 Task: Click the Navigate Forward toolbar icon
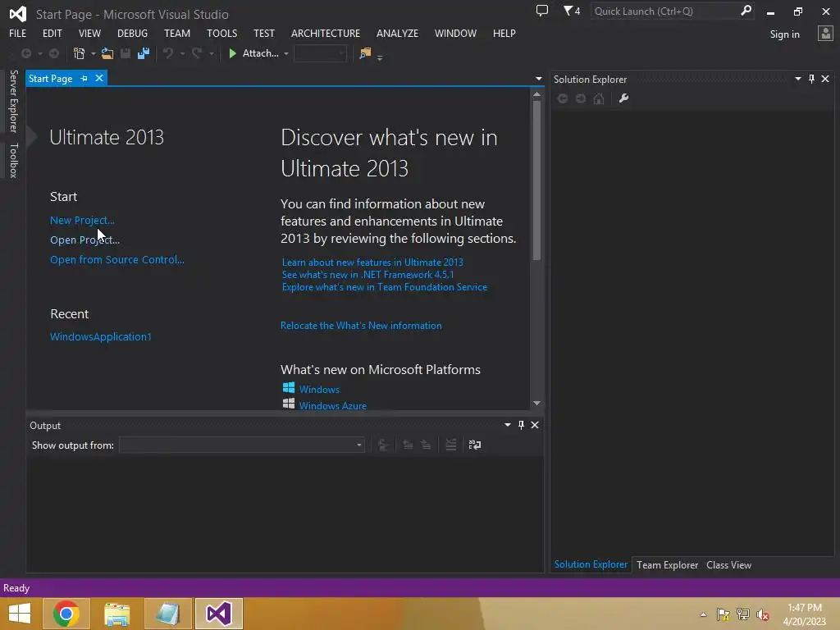[x=54, y=53]
